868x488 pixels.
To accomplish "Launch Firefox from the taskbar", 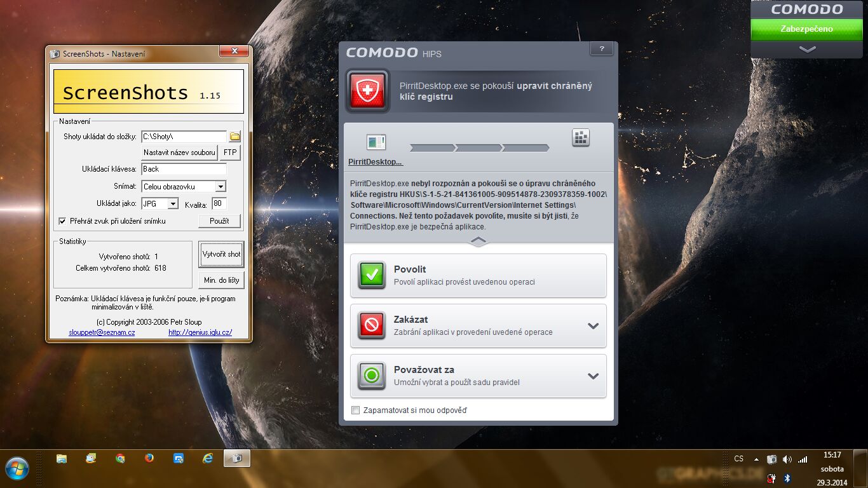I will 149,458.
